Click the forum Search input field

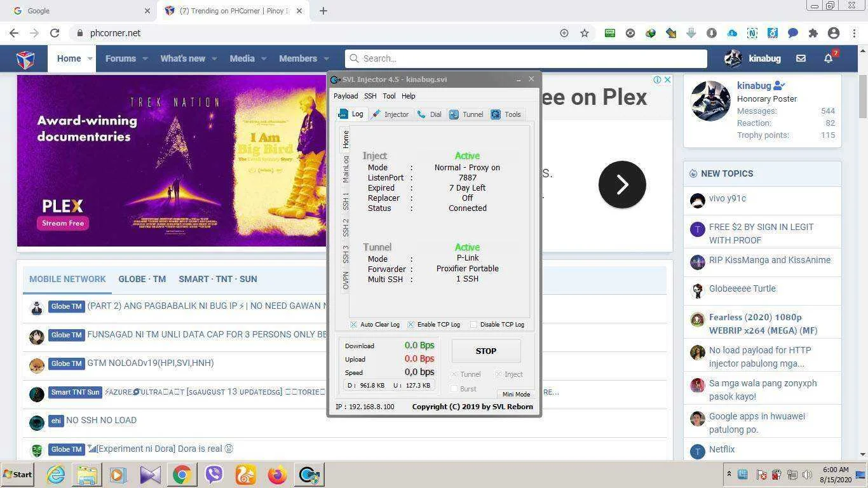click(x=526, y=58)
